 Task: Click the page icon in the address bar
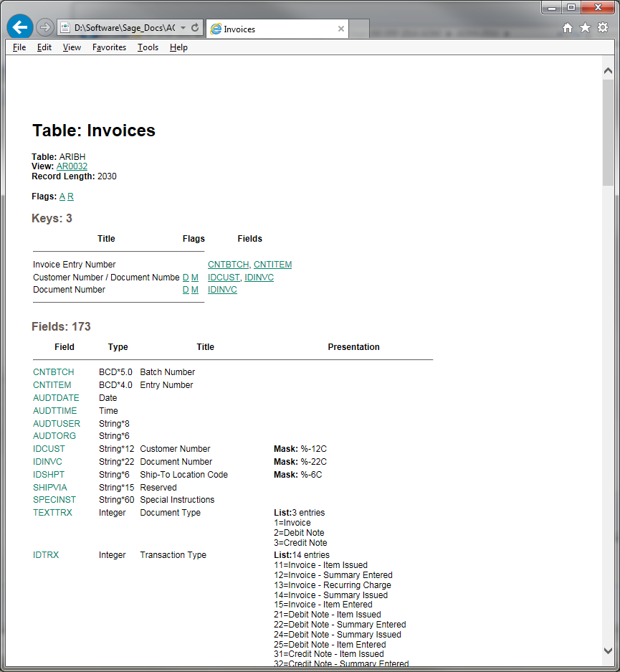[x=65, y=28]
